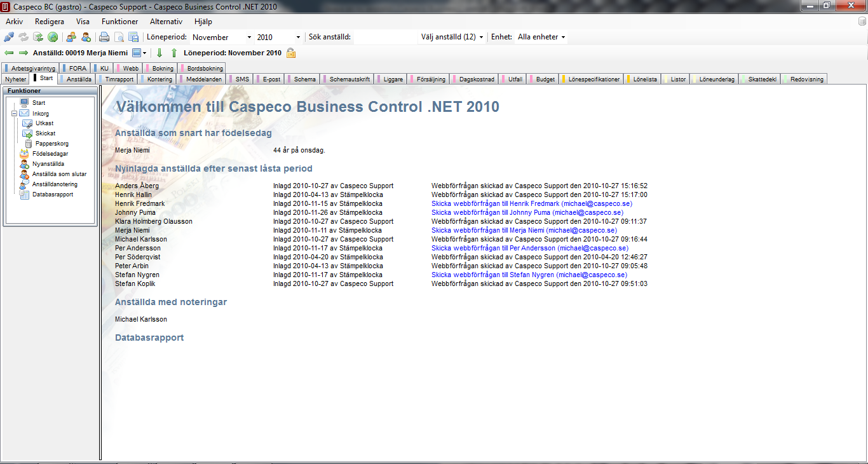Switch to the E-post tab
This screenshot has width=868, height=464.
point(269,79)
